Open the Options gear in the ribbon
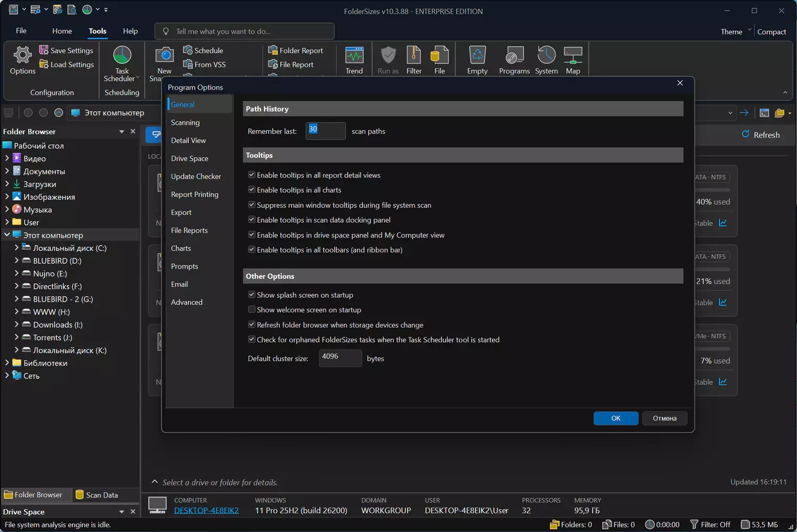This screenshot has width=797, height=532. [22, 61]
